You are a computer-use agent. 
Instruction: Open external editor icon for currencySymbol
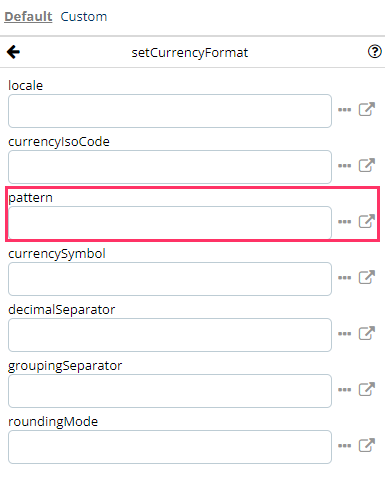tap(367, 277)
